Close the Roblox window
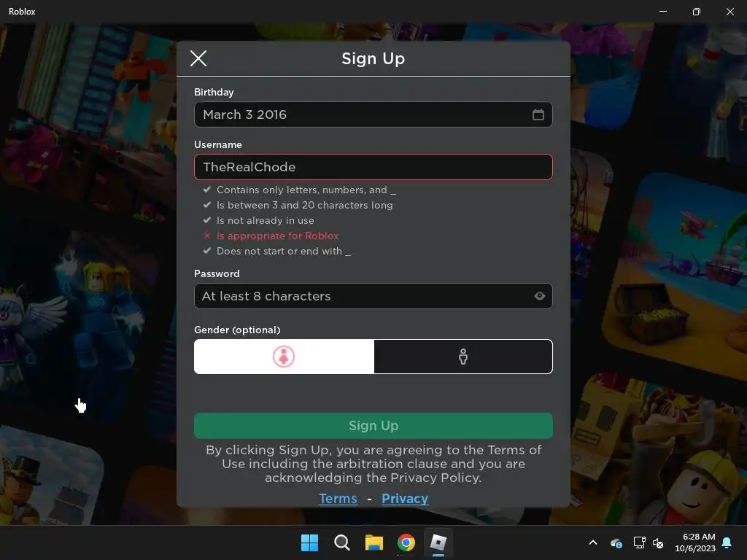Screen dimensions: 747x560 click(729, 12)
